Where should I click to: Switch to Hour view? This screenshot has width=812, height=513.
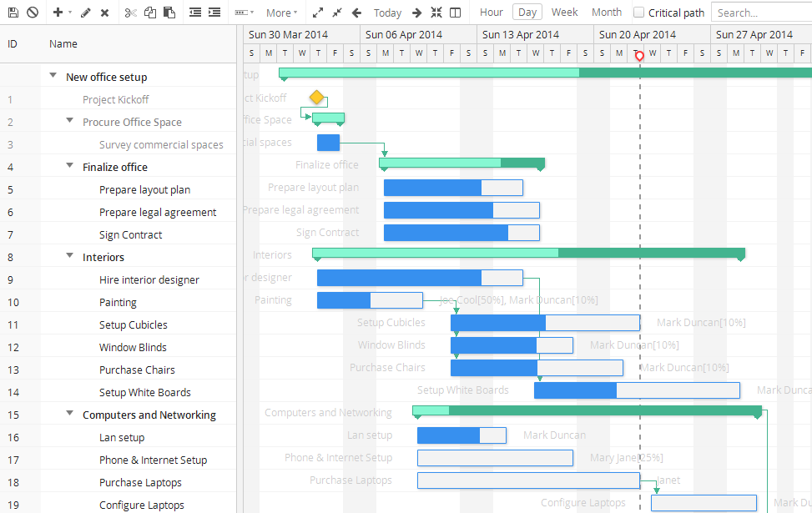pyautogui.click(x=491, y=12)
